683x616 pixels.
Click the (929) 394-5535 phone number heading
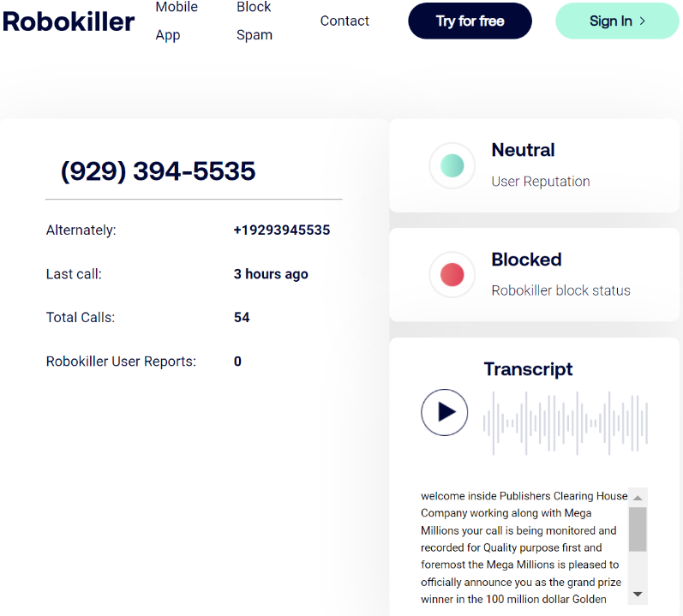click(x=158, y=170)
